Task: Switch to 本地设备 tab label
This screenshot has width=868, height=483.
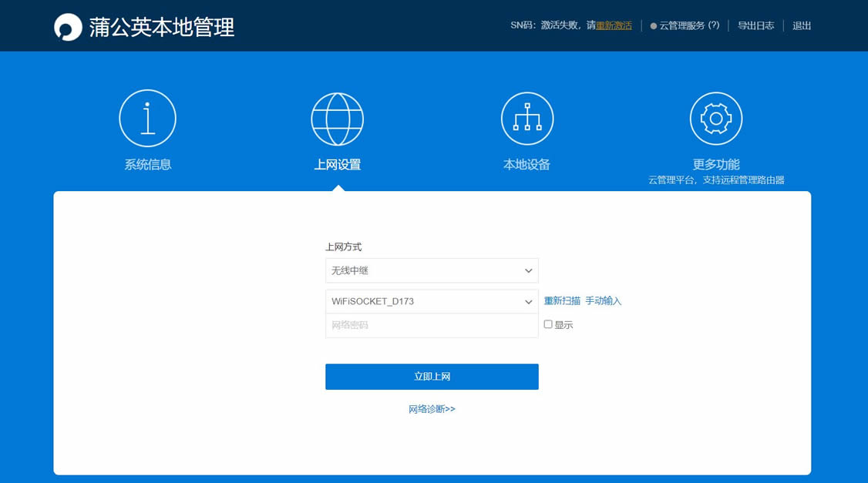Action: [527, 164]
